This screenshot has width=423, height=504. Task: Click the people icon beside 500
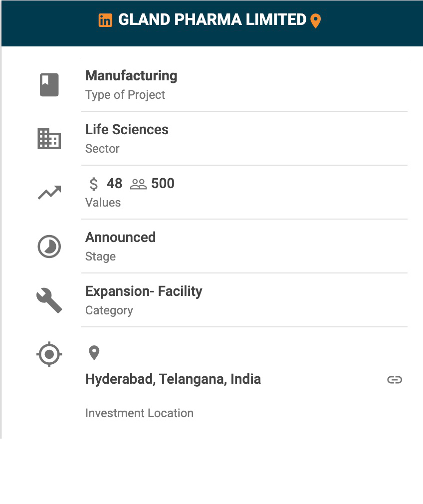click(x=138, y=184)
